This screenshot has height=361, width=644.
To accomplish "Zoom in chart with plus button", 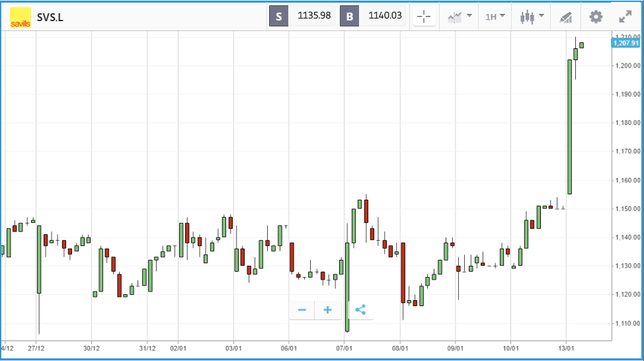I will 328,310.
